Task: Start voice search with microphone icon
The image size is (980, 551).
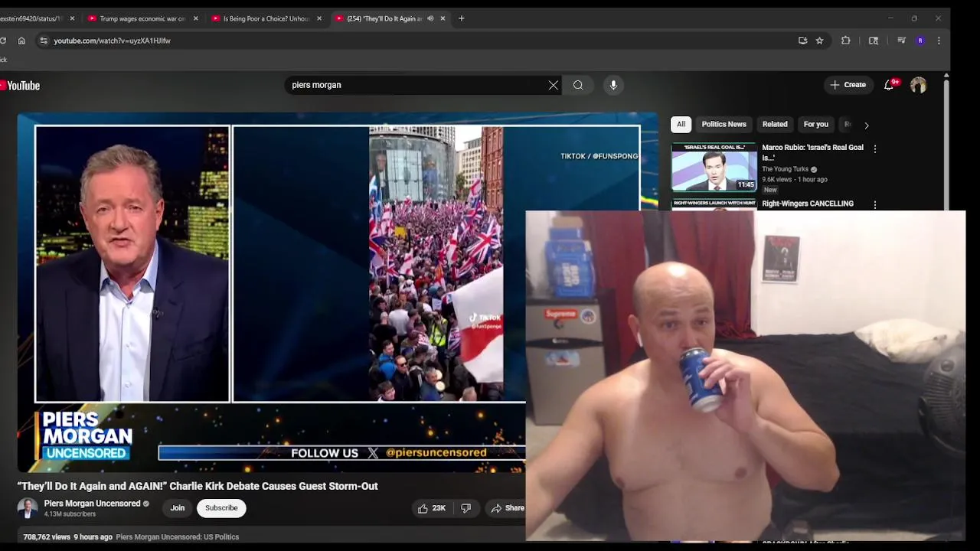Action: [613, 85]
